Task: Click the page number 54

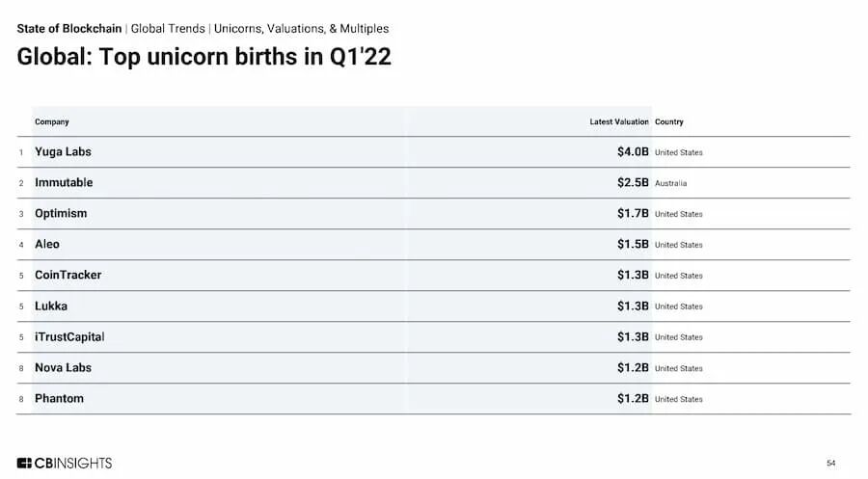Action: [830, 463]
